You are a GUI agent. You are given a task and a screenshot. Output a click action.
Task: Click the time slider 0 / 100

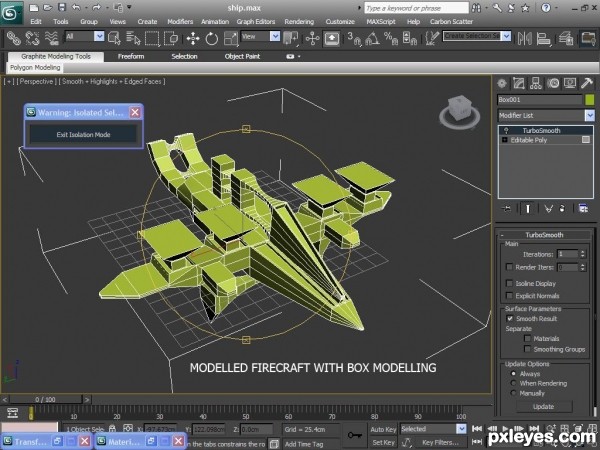45,399
